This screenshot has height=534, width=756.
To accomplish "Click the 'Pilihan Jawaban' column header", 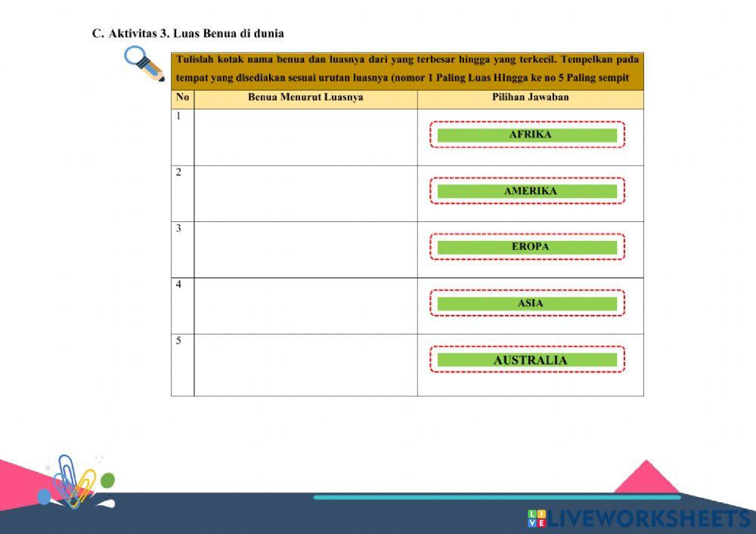I will [530, 97].
